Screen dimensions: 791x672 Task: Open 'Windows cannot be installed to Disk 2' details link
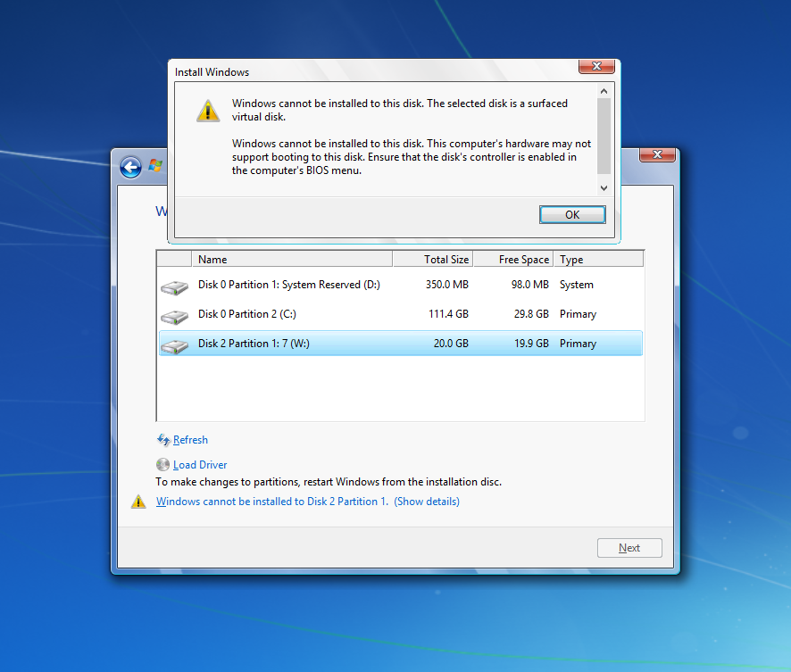[308, 502]
